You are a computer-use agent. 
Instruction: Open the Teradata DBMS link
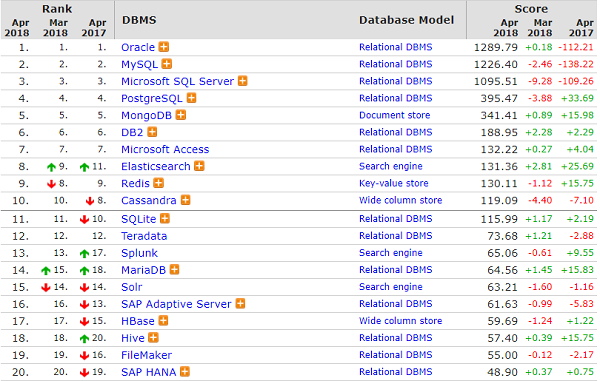144,236
